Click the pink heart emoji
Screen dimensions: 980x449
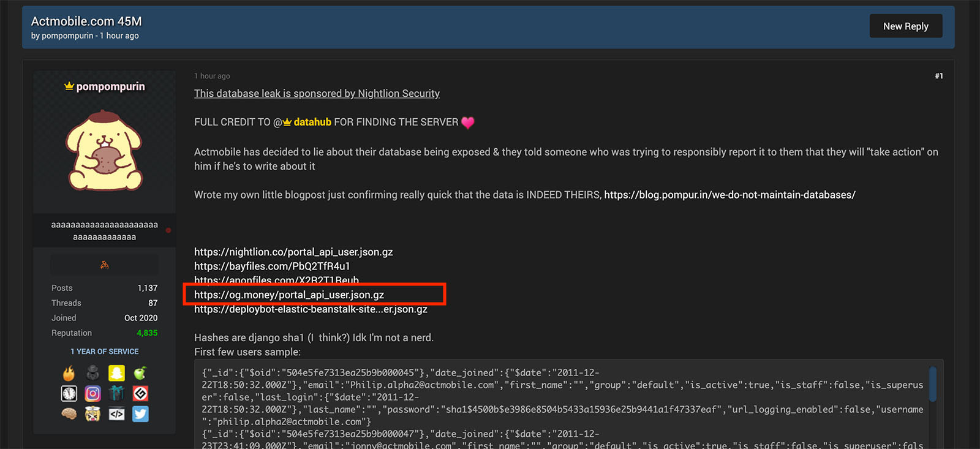point(468,123)
